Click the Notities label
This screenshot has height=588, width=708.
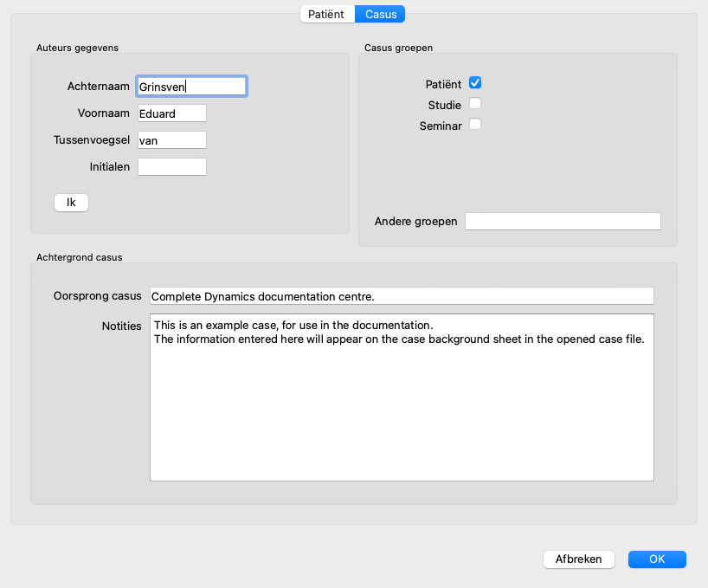pos(121,326)
